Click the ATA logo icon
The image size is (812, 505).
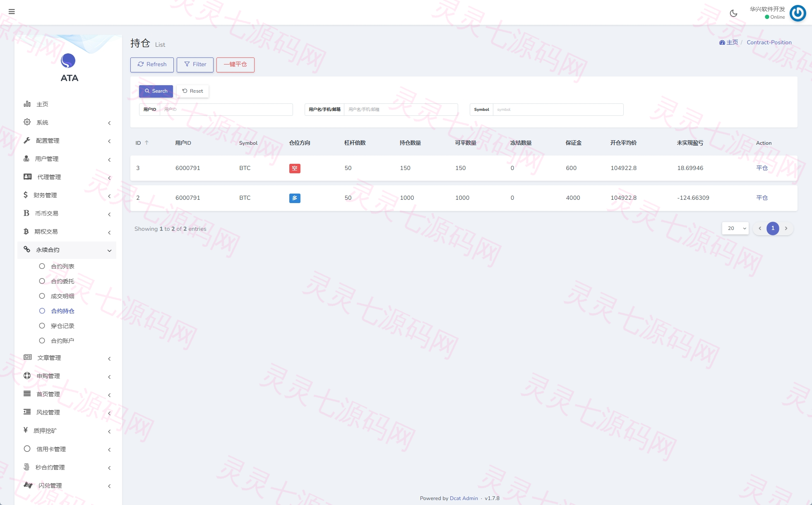pyautogui.click(x=68, y=61)
